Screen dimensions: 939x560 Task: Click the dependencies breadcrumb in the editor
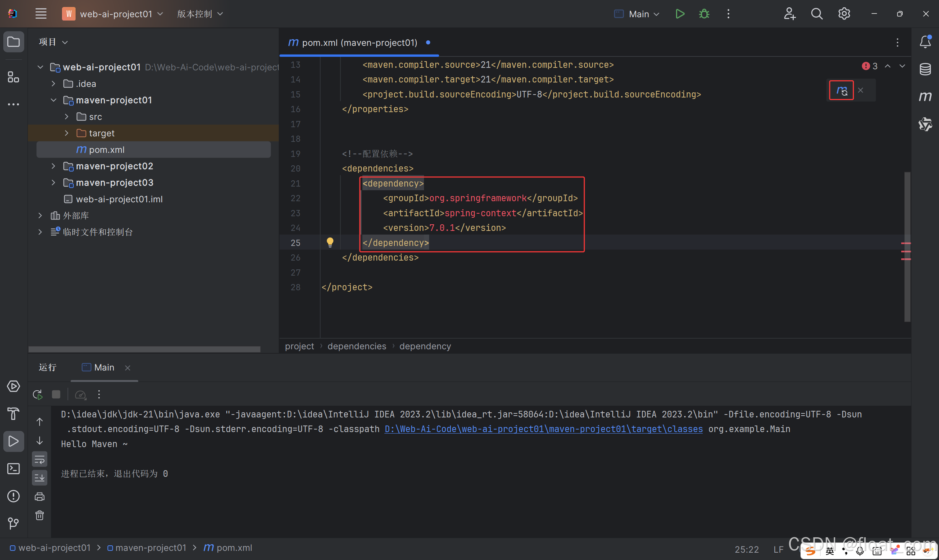(357, 346)
